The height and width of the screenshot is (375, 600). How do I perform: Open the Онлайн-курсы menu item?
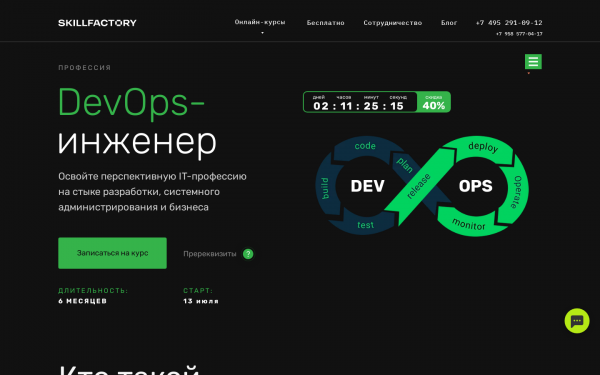[260, 22]
